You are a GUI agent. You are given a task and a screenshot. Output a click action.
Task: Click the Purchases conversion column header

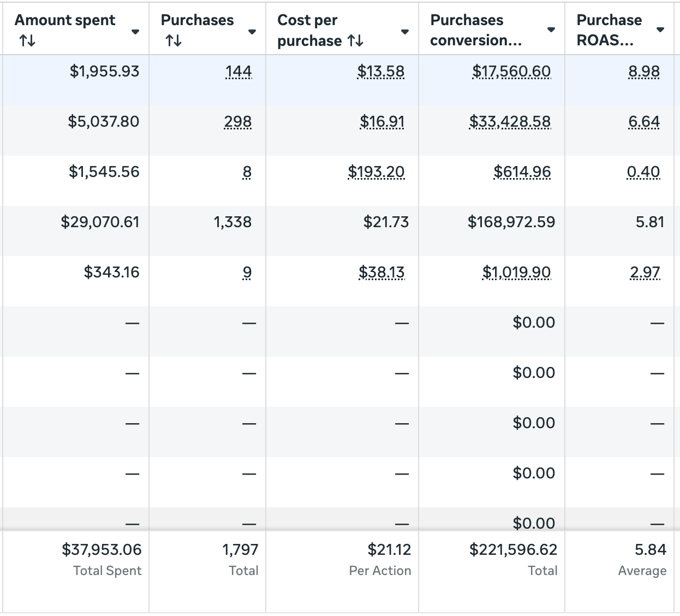click(476, 30)
